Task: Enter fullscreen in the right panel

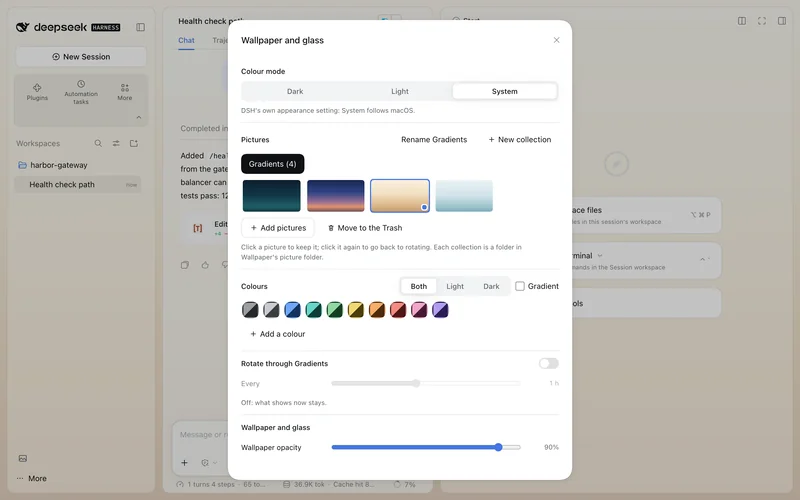Action: pos(762,21)
